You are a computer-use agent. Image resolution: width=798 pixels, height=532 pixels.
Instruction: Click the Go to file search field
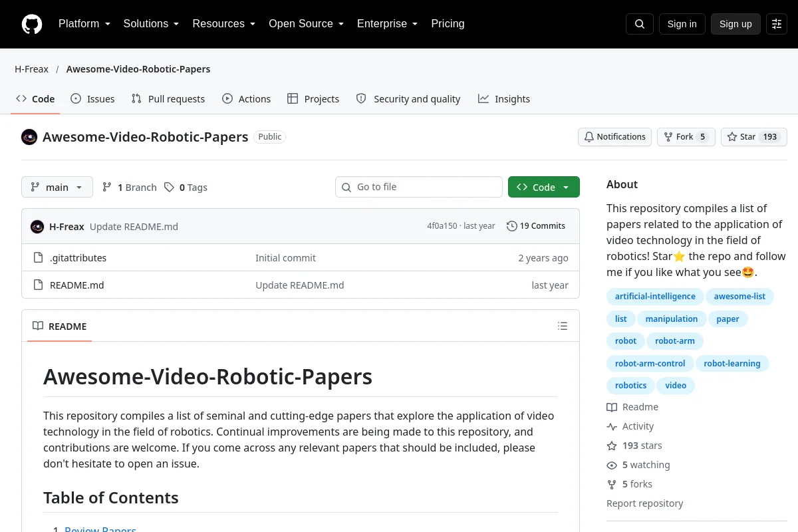point(419,187)
